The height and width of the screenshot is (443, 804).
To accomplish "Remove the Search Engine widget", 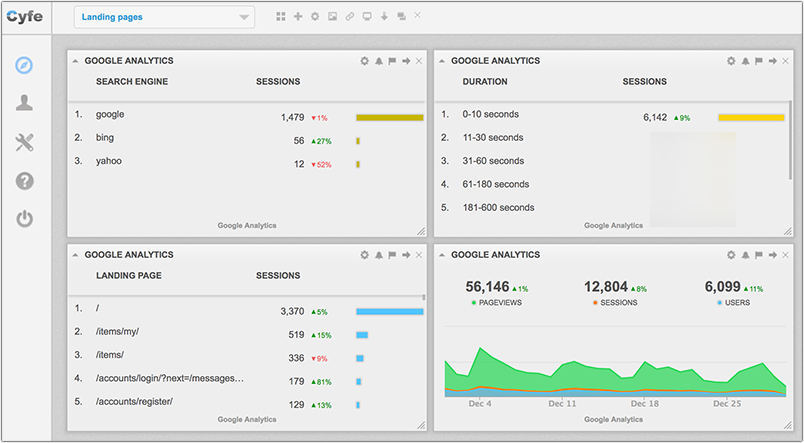I will coord(419,61).
